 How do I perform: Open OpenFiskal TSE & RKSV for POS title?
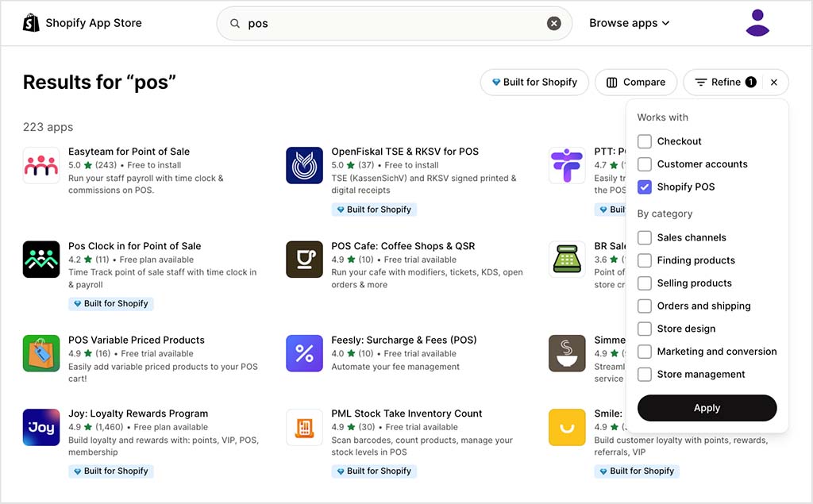[405, 152]
